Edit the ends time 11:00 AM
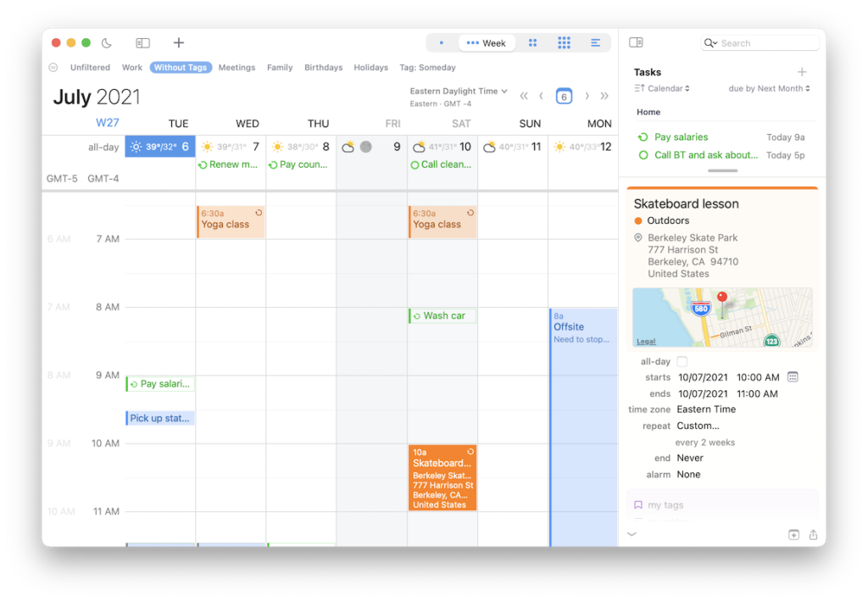868x602 pixels. [x=757, y=393]
